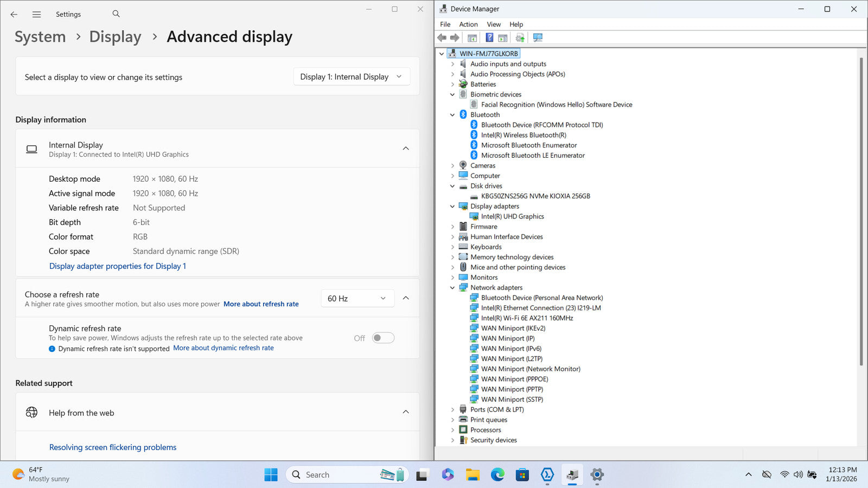Open the View menu in Device Manager
The height and width of the screenshot is (488, 868).
(494, 24)
